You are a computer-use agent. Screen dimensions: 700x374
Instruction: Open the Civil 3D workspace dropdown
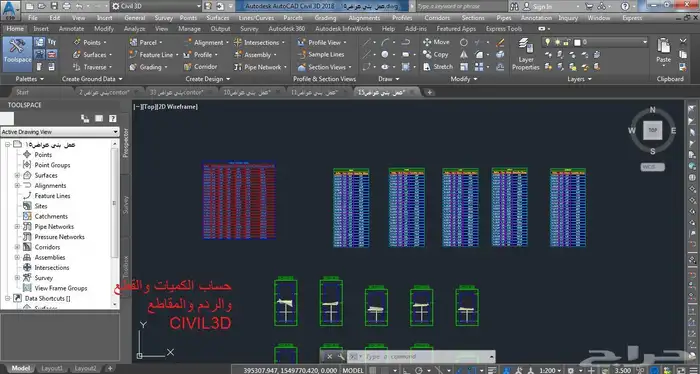[x=156, y=6]
